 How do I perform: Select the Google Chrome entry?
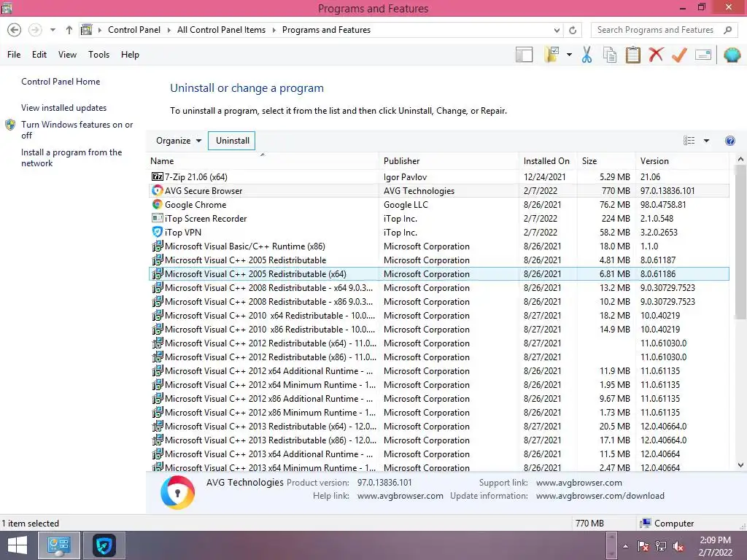point(438,204)
